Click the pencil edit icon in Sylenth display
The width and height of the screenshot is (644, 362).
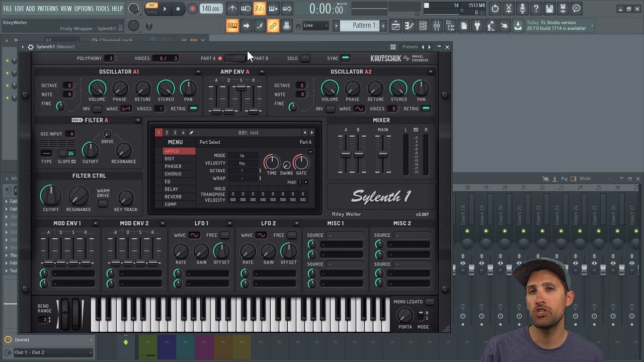[x=191, y=133]
